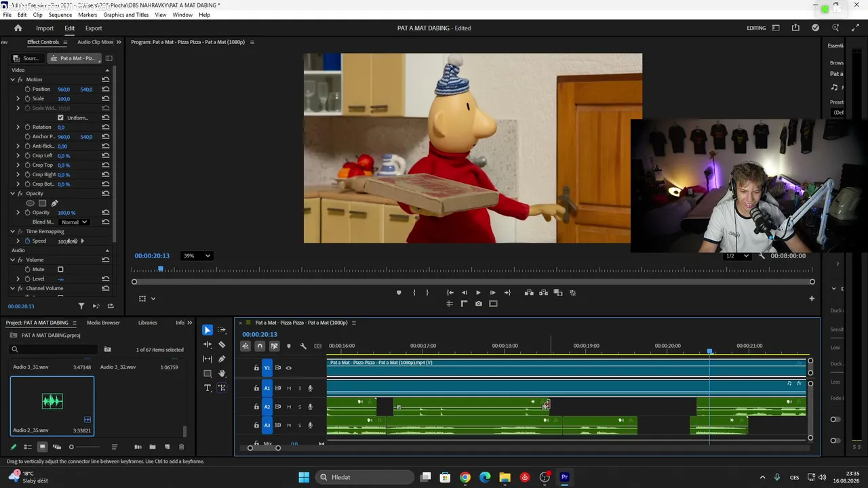Click the Source tab button in Effect Controls
868x488 pixels.
coord(26,58)
